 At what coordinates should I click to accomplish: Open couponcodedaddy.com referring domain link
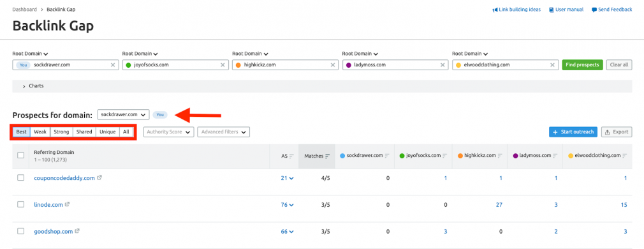tap(64, 178)
